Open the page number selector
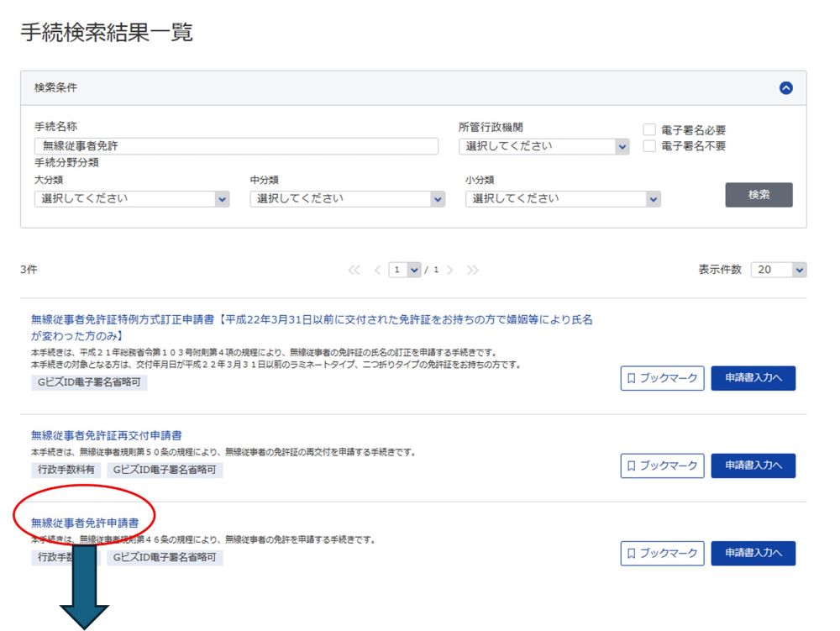 (404, 270)
